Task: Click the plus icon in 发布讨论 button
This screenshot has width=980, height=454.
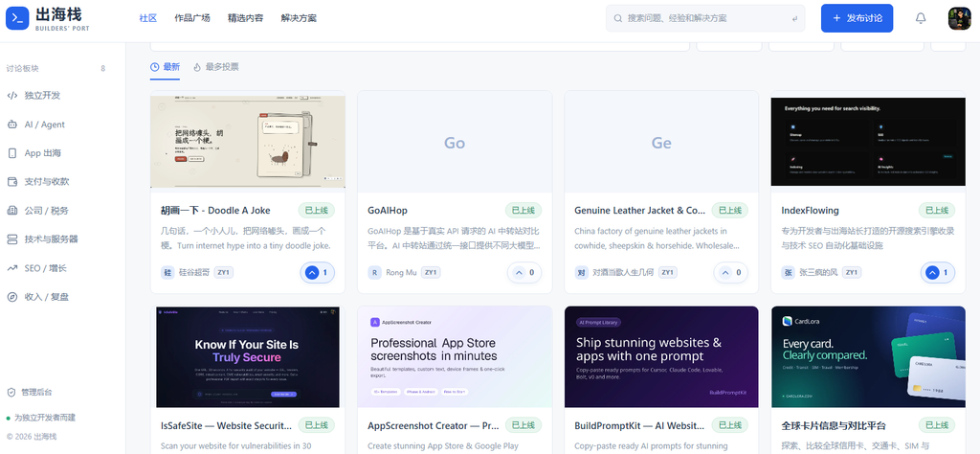Action: pyautogui.click(x=836, y=18)
